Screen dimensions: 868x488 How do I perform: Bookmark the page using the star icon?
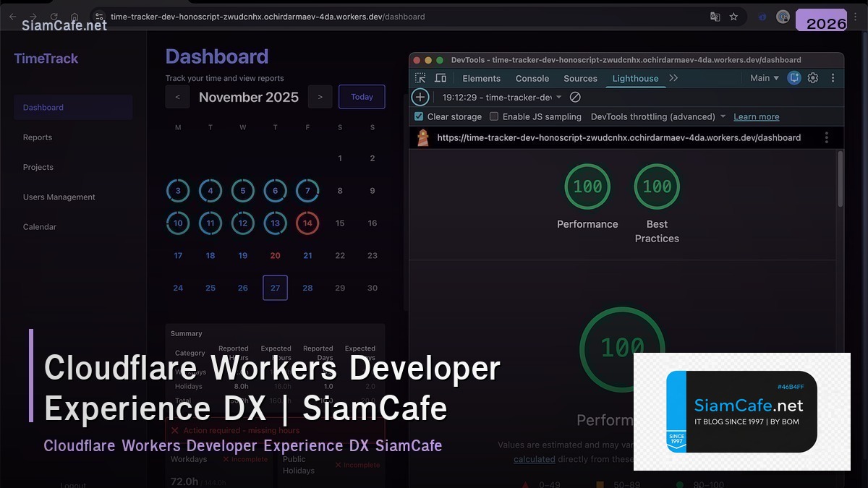[733, 16]
